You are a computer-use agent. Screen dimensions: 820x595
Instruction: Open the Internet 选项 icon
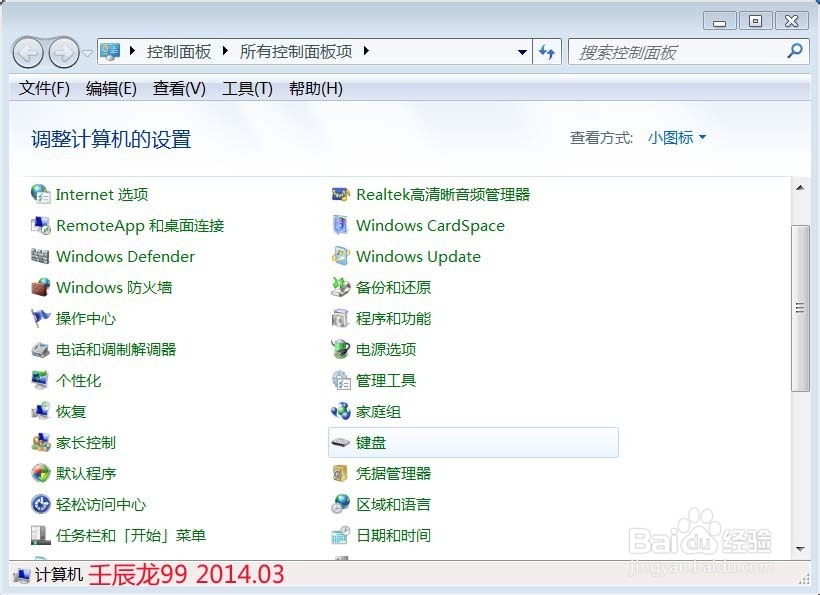pyautogui.click(x=40, y=194)
